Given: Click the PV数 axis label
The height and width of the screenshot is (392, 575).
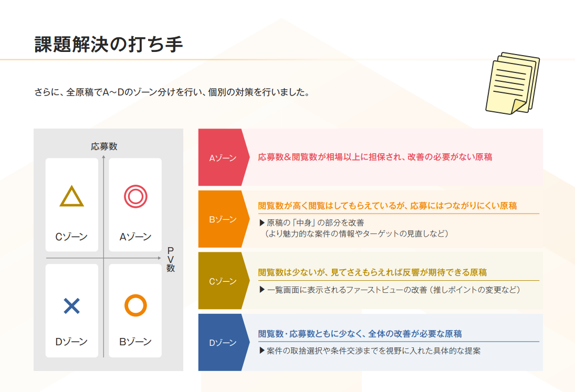Looking at the screenshot, I should pos(171,259).
